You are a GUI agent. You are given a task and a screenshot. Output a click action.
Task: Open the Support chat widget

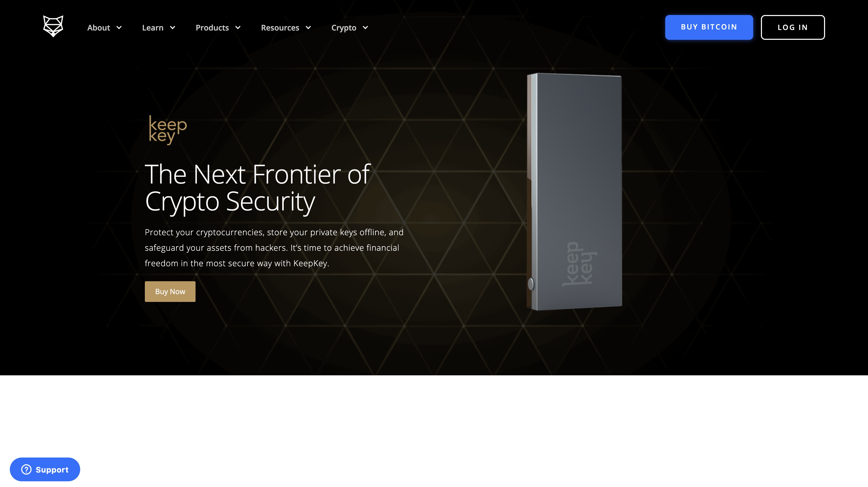[x=45, y=469]
